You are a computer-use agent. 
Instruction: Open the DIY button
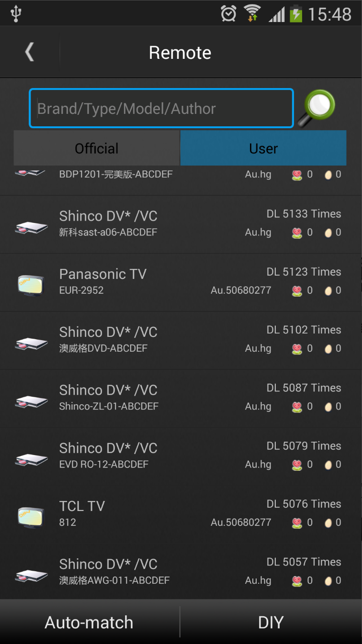point(271,622)
